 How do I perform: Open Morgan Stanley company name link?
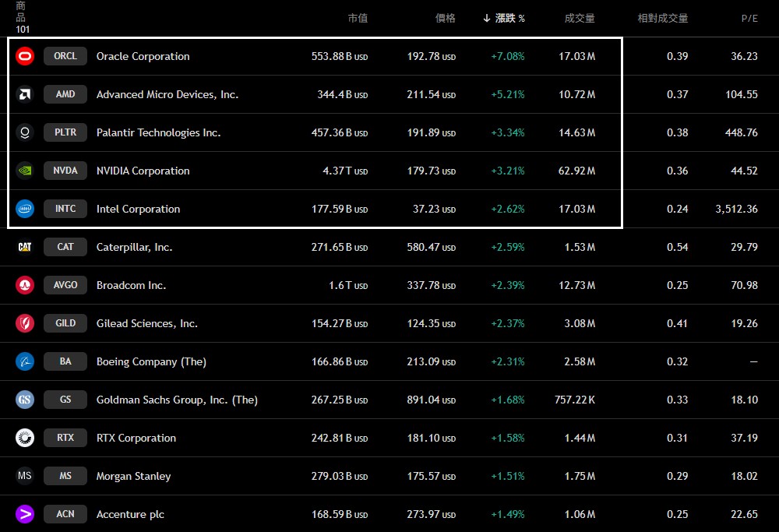[x=133, y=476]
